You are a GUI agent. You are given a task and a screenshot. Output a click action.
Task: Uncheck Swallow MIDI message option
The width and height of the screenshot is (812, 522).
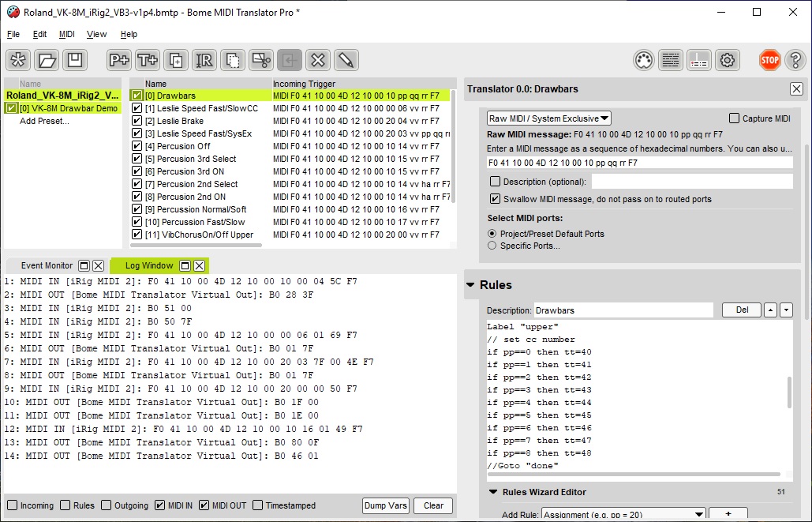(x=495, y=198)
